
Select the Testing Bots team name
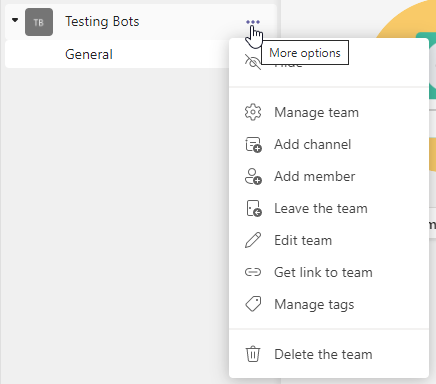102,22
